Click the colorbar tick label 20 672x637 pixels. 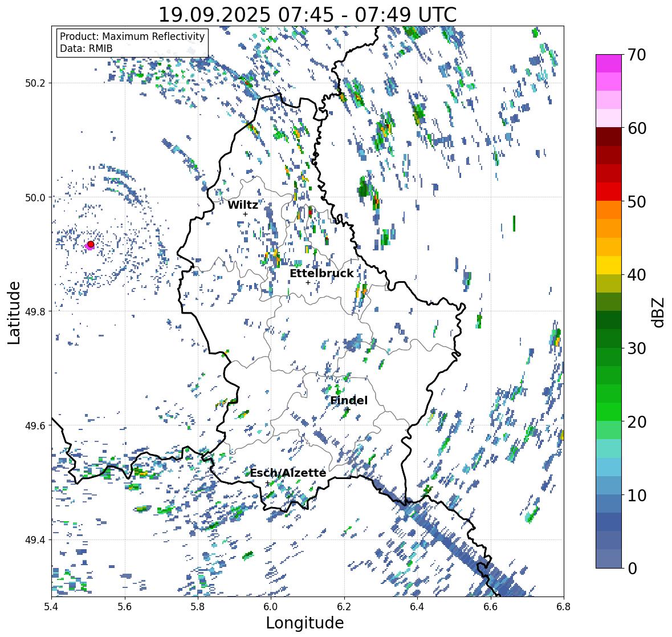pyautogui.click(x=637, y=421)
